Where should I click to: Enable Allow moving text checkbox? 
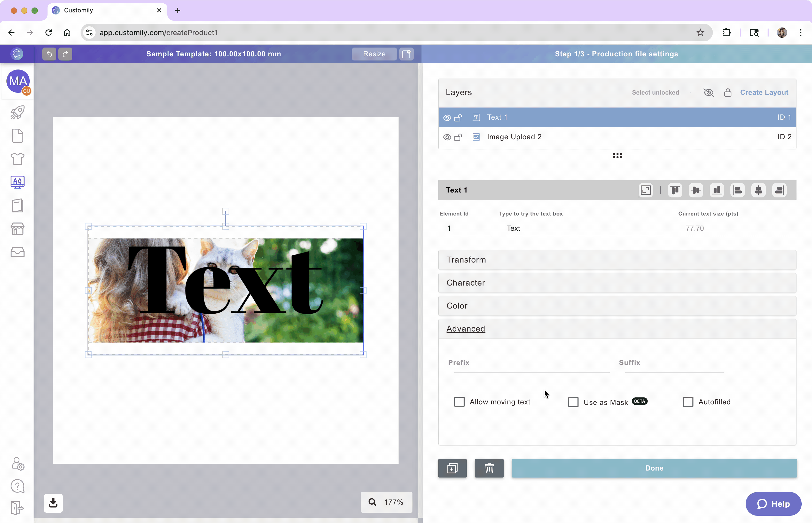[459, 402]
